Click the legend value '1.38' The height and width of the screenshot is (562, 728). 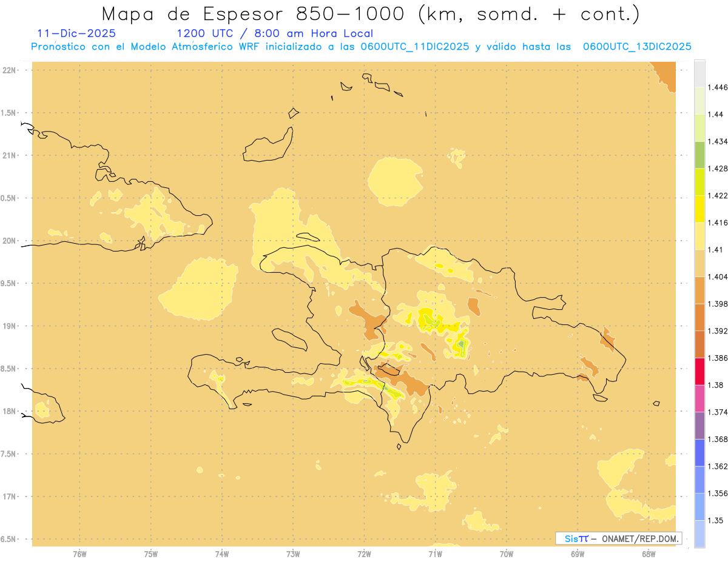(x=715, y=385)
